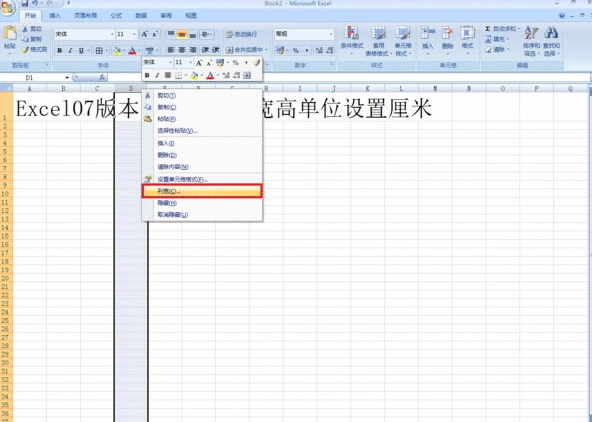Screen dimensions: 592x422
Task: Copy selection using the ribbon 复制 button
Action: click(x=32, y=39)
